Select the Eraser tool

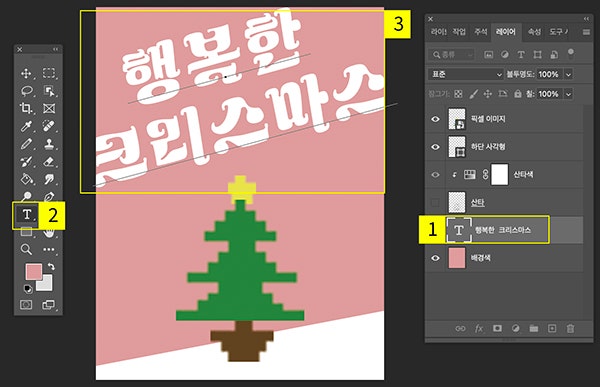point(49,162)
